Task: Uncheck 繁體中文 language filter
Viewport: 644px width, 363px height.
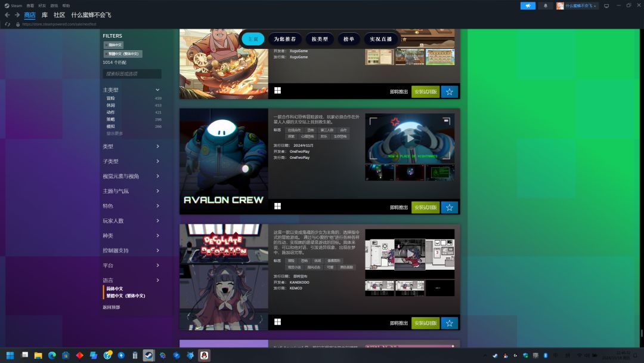Action: click(x=126, y=296)
